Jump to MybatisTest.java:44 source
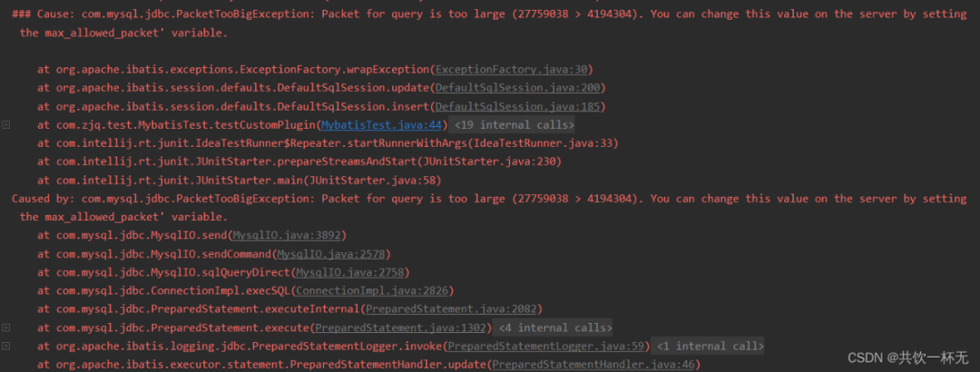The width and height of the screenshot is (980, 372). [381, 125]
